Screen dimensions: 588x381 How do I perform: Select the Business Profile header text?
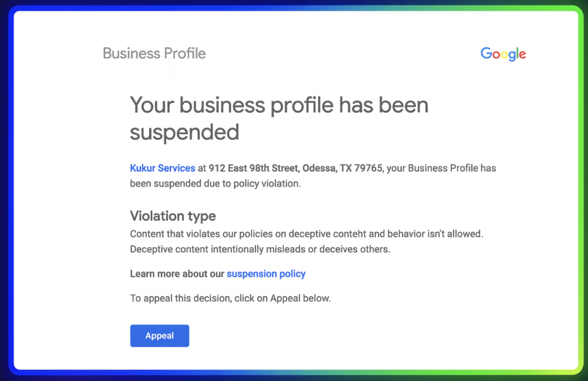coord(154,53)
